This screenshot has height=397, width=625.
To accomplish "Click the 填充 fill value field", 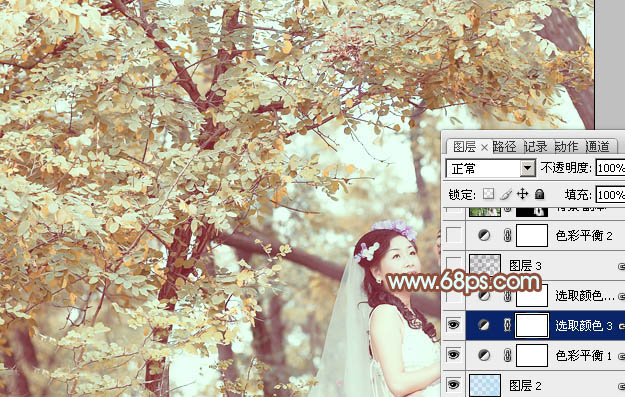I will click(x=610, y=195).
